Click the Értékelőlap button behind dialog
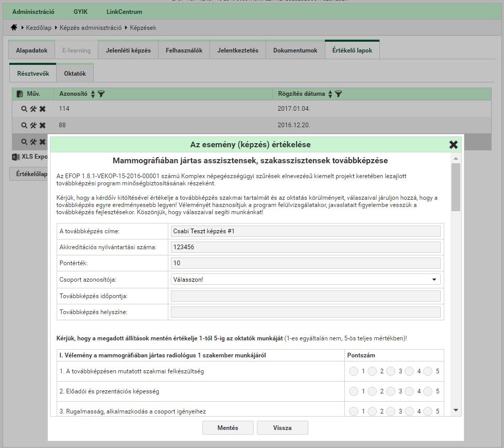Screen dimensions: 504x448 [x=29, y=174]
